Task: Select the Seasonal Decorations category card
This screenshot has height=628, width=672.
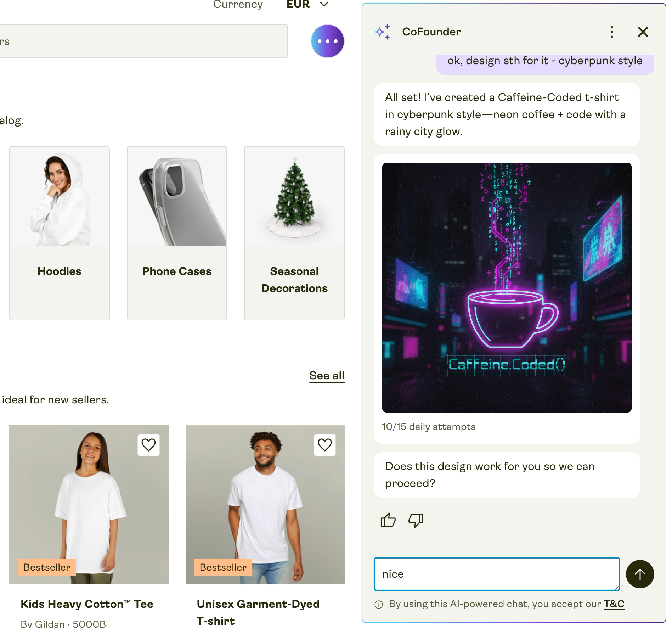Action: coord(294,233)
